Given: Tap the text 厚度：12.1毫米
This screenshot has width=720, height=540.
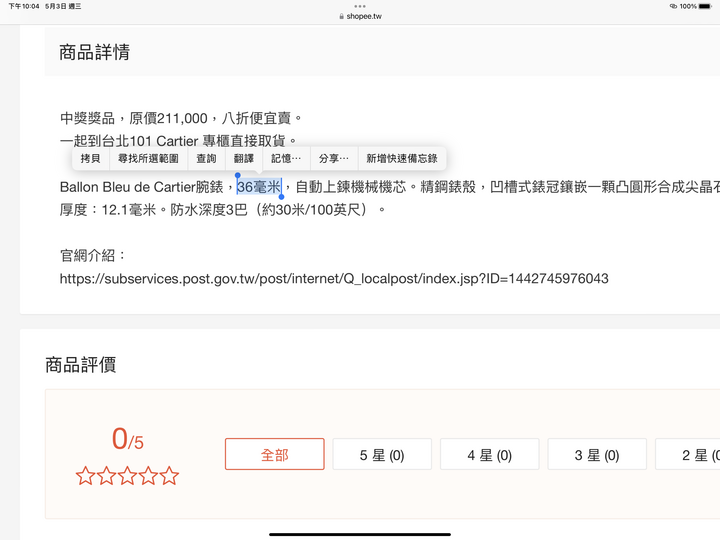Looking at the screenshot, I should (x=108, y=210).
